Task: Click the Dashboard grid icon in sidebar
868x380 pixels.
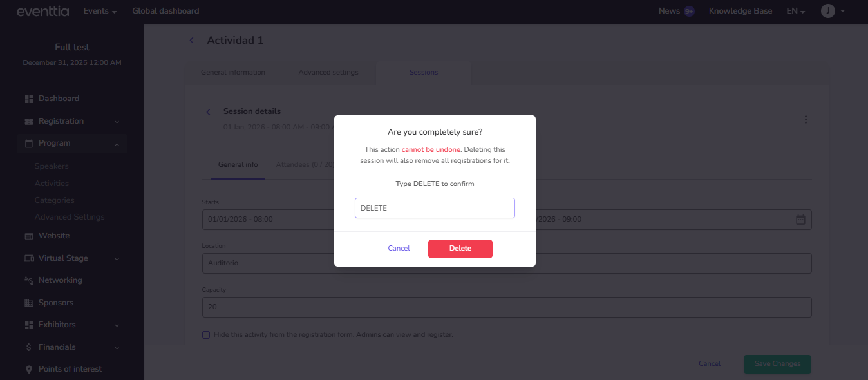Action: pyautogui.click(x=29, y=99)
